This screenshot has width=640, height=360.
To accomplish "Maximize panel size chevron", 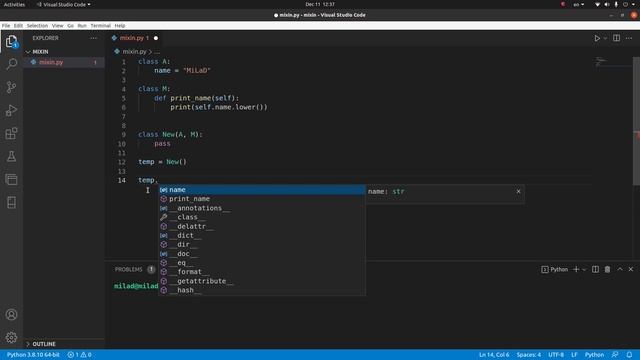I will click(620, 269).
